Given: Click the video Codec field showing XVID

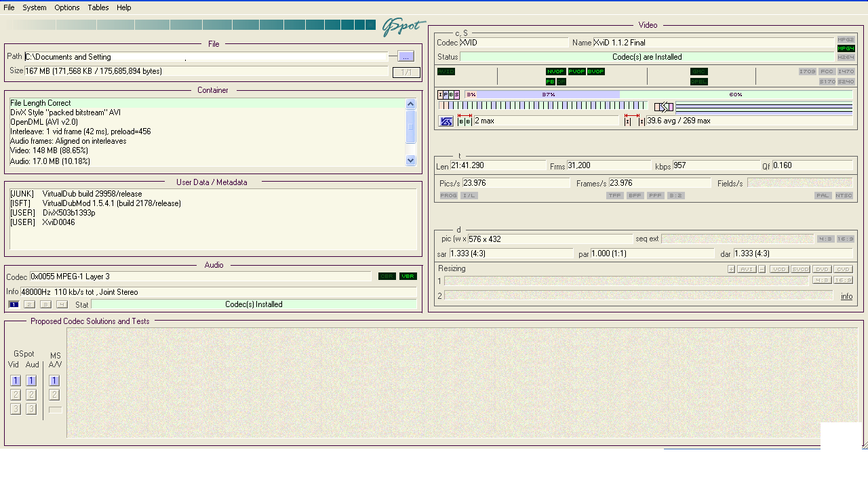Looking at the screenshot, I should (514, 43).
